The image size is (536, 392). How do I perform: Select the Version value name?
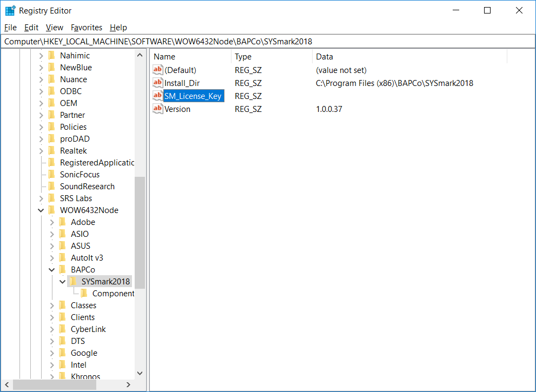coord(177,109)
